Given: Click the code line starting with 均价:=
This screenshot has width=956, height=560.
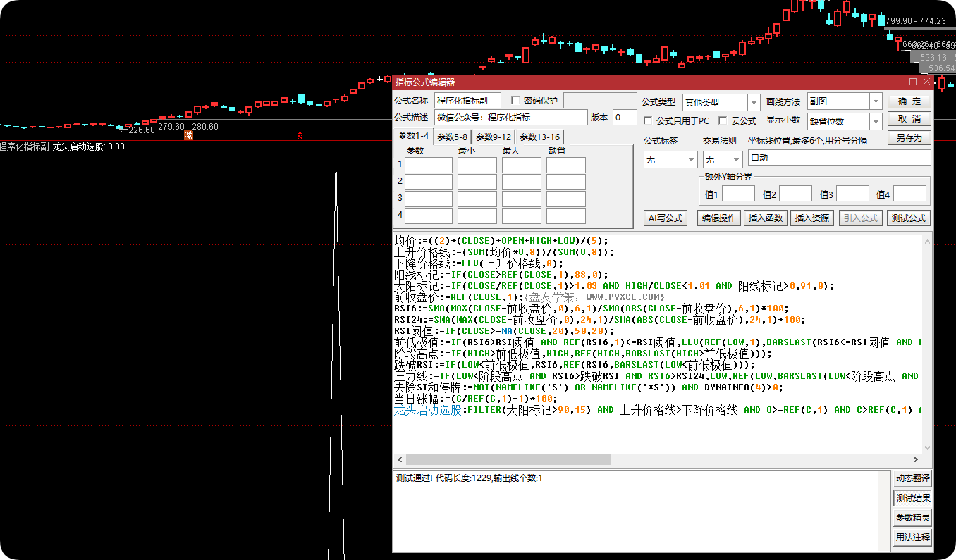Looking at the screenshot, I should [x=501, y=241].
